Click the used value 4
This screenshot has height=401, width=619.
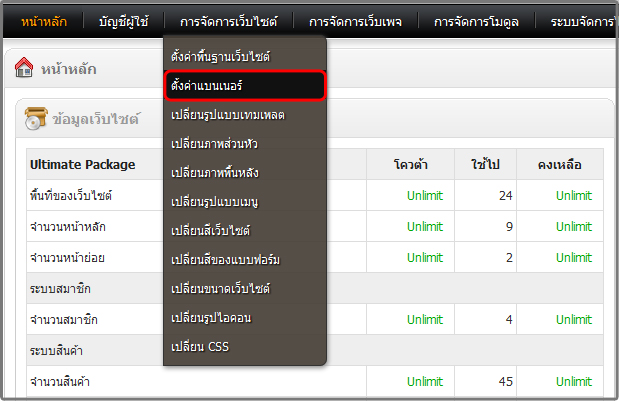[x=509, y=319]
